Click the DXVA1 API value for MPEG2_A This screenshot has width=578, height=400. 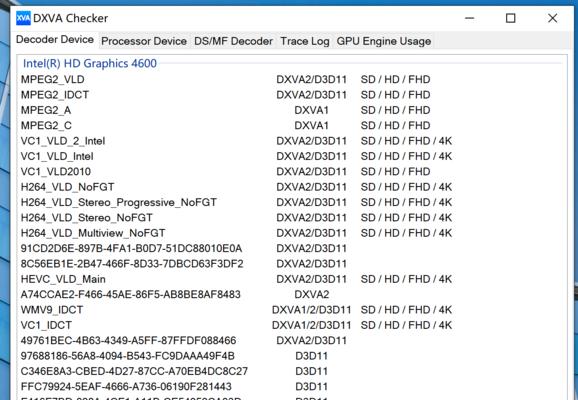click(x=311, y=110)
